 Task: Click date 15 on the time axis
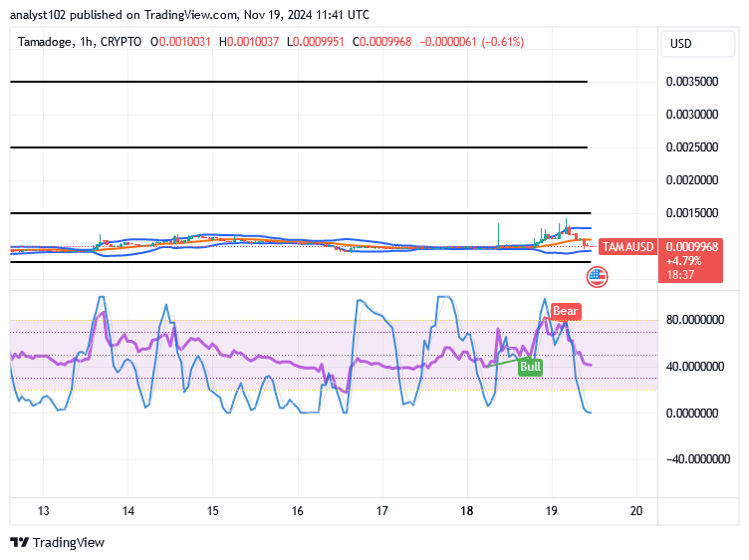(x=213, y=511)
